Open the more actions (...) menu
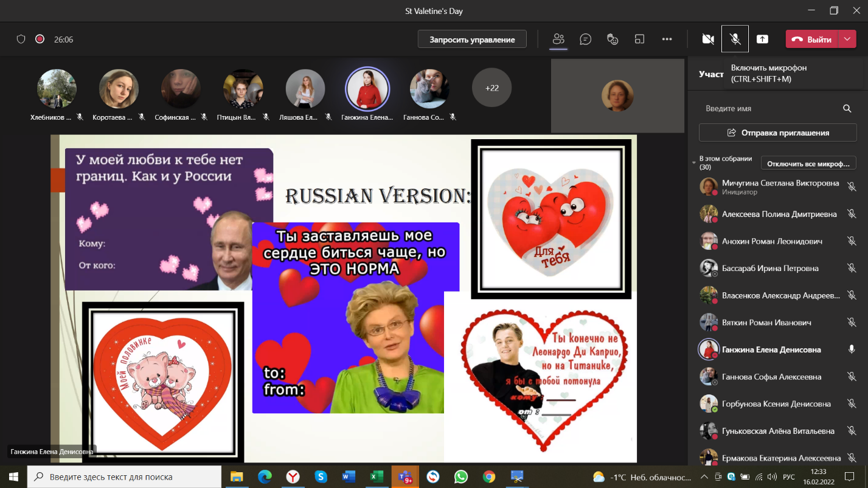Viewport: 868px width, 488px height. [x=667, y=38]
